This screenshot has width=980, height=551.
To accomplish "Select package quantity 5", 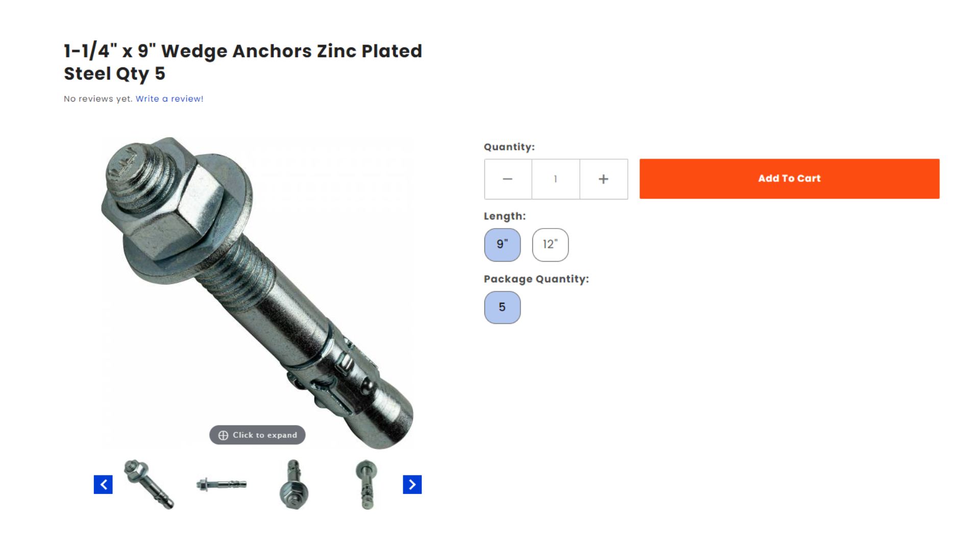I will [502, 308].
